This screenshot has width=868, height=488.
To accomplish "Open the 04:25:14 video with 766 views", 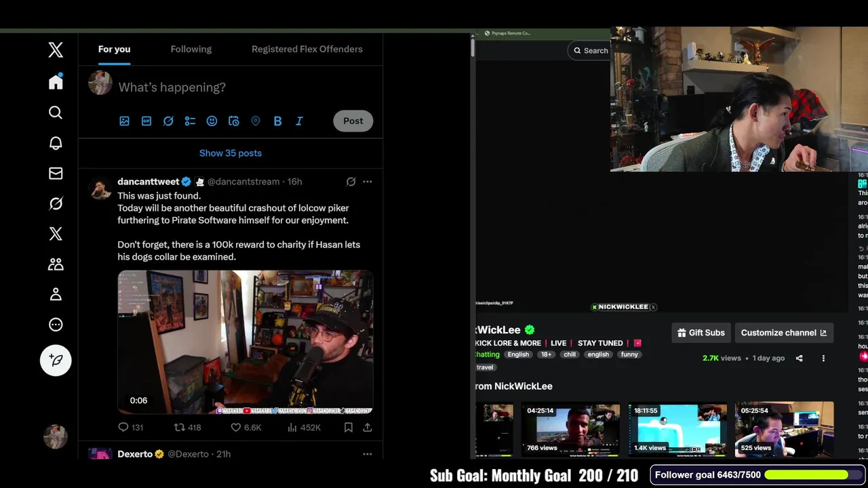I will [x=570, y=429].
